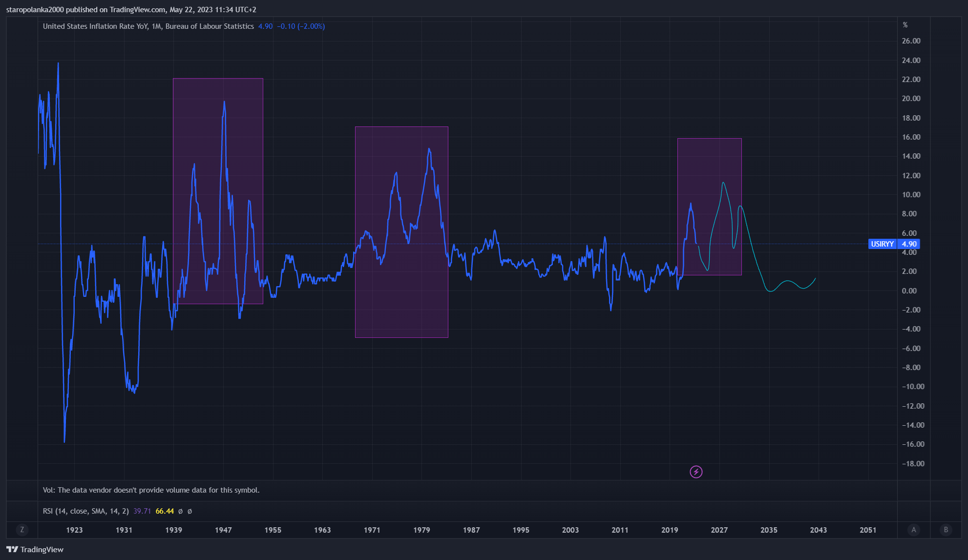Click the TradingView logo
This screenshot has width=968, height=560.
35,549
